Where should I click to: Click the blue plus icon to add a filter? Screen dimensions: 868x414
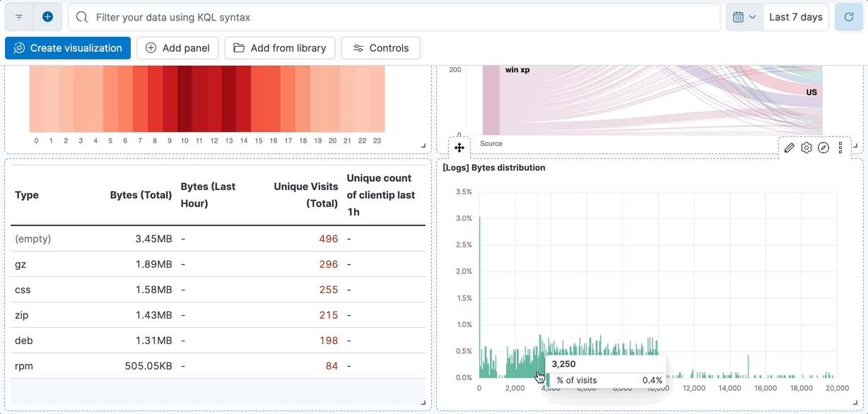[x=47, y=16]
